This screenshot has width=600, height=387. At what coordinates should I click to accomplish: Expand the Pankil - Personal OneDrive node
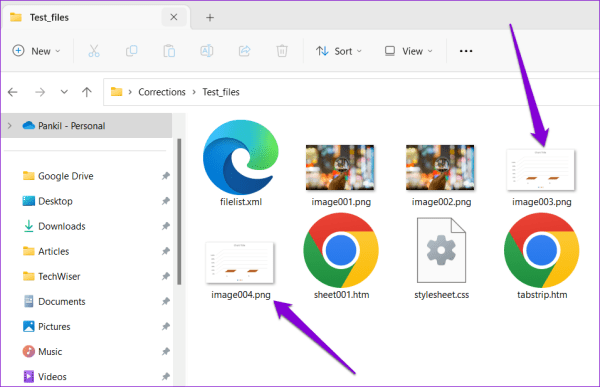tap(10, 126)
